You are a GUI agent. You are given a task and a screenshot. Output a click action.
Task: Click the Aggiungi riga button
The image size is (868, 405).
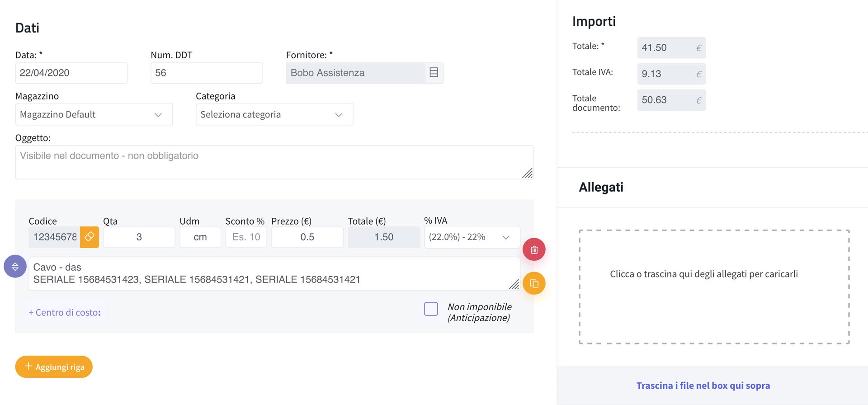point(54,367)
